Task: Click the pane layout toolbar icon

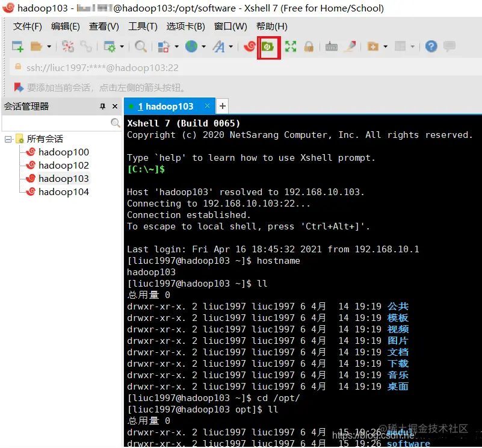Action: tap(400, 46)
